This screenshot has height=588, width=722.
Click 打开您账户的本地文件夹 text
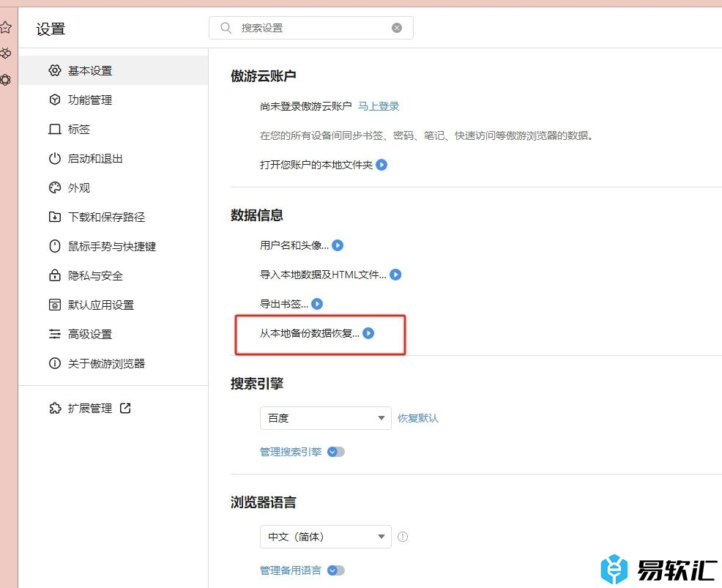tap(316, 164)
